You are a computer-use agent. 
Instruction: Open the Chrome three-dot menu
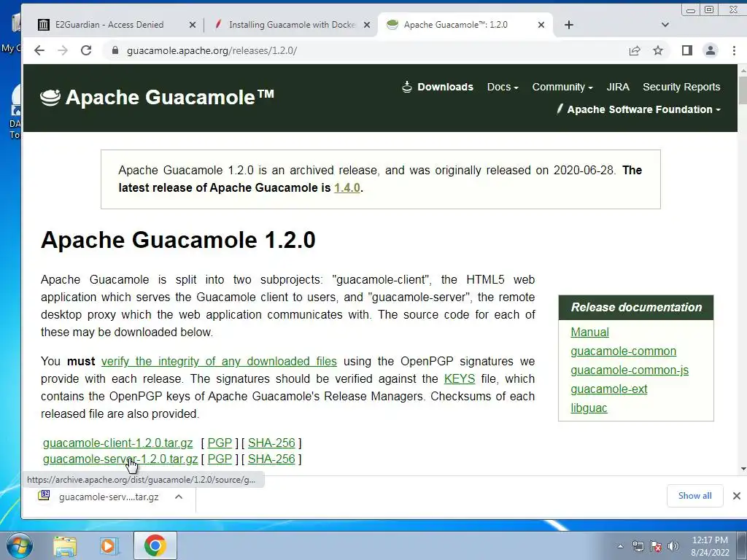[734, 50]
